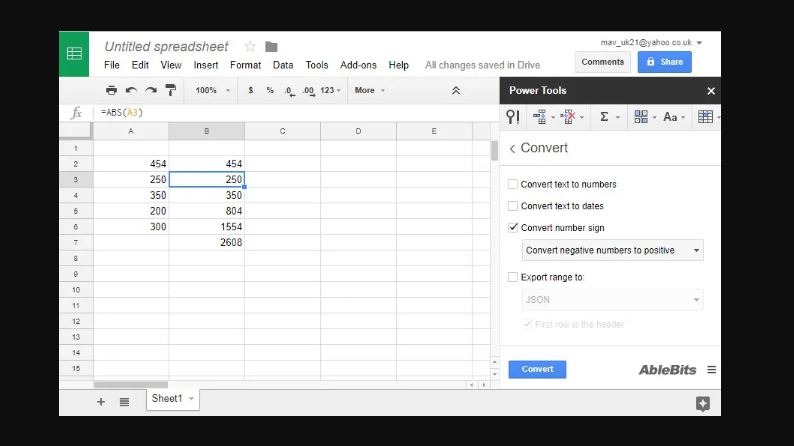Click cell containing 300
Viewport: 794px width, 446px height.
[131, 227]
